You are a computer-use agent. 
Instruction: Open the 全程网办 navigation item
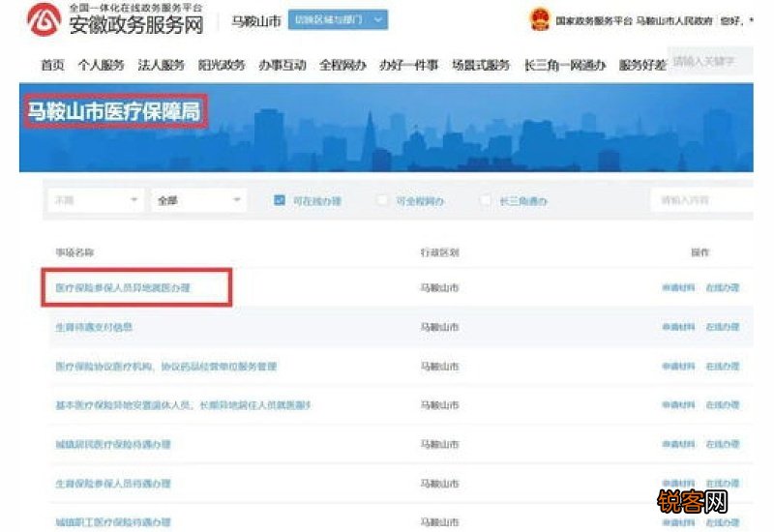pyautogui.click(x=342, y=65)
